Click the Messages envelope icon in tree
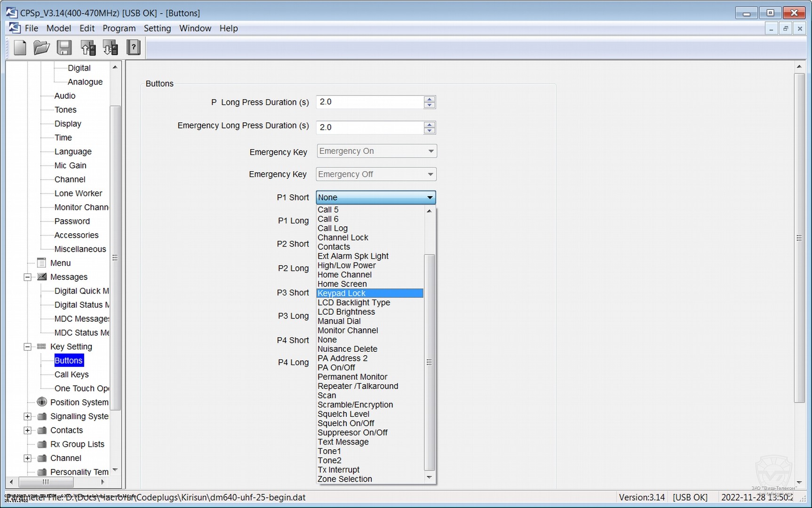Image resolution: width=812 pixels, height=508 pixels. 42,277
